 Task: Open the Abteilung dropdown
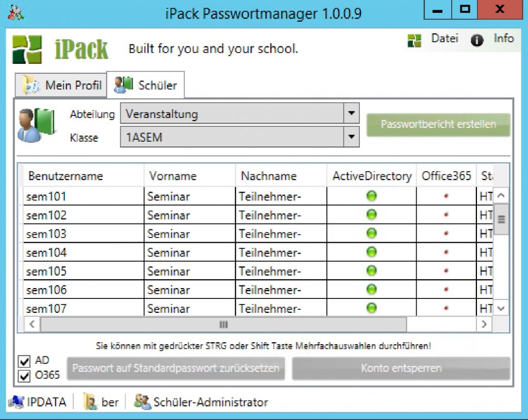[x=351, y=113]
